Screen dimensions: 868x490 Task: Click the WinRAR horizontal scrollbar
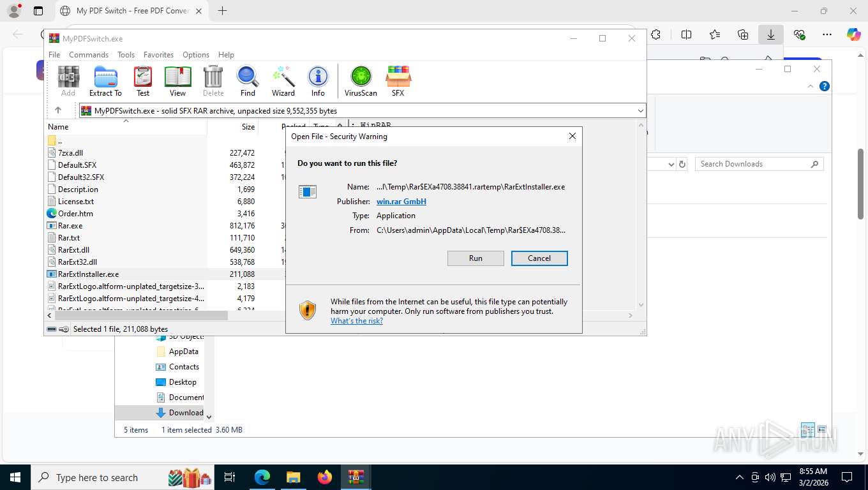coord(142,315)
